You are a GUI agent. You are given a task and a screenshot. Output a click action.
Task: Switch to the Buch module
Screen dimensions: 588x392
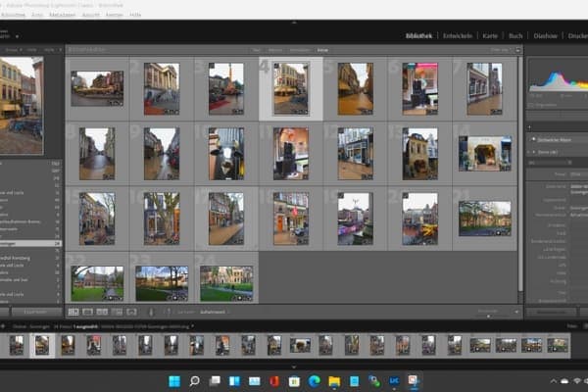click(515, 36)
